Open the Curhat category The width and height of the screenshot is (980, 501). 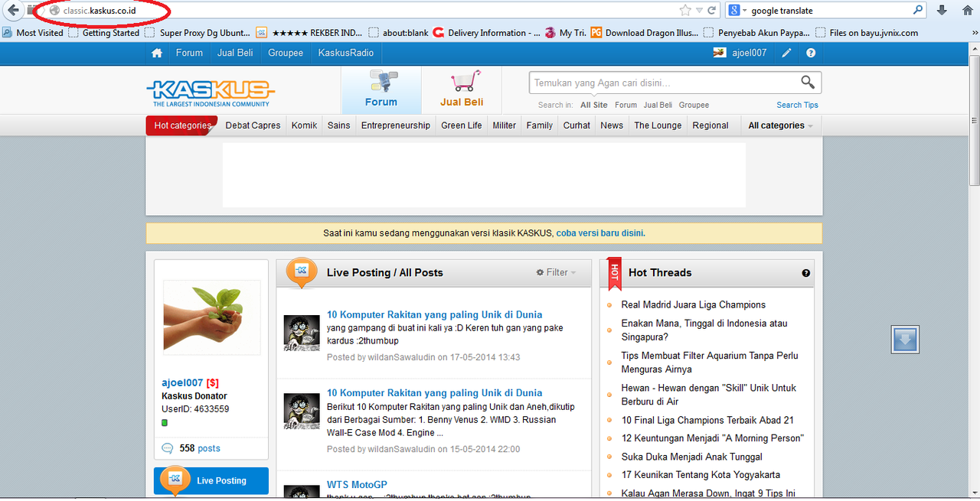[x=577, y=125]
